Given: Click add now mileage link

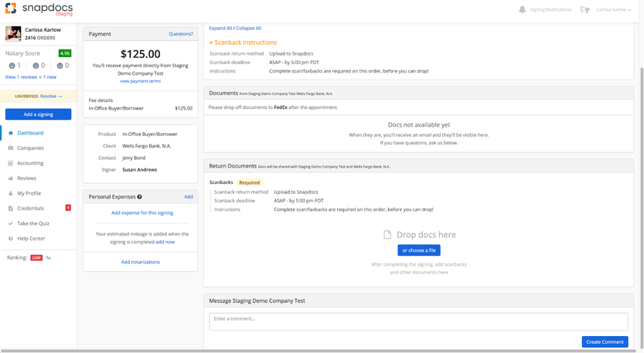Looking at the screenshot, I should tap(165, 243).
